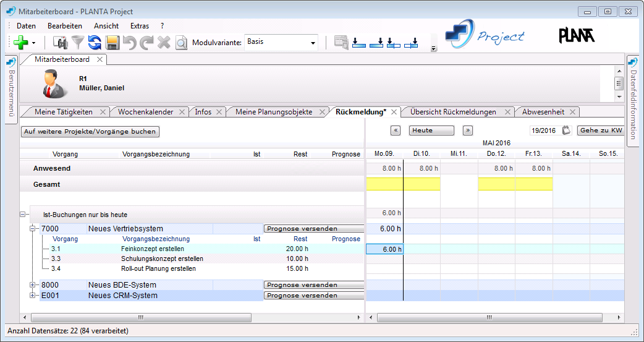Open the Bearbeiten menu
Screen dimensions: 644x342
click(65, 26)
